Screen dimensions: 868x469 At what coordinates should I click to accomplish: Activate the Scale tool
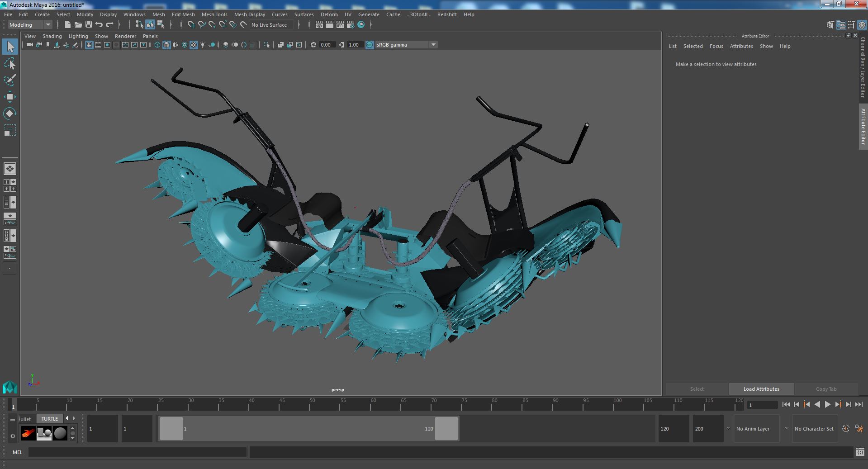(9, 130)
